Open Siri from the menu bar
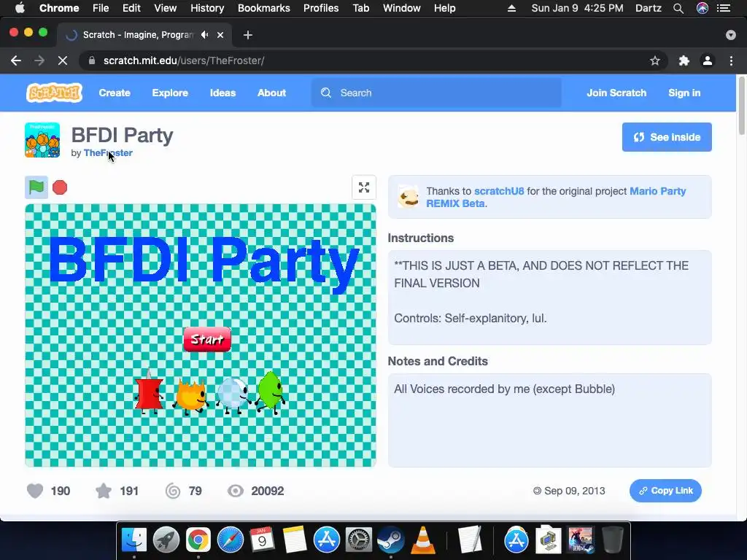This screenshot has height=560, width=747. click(x=703, y=8)
